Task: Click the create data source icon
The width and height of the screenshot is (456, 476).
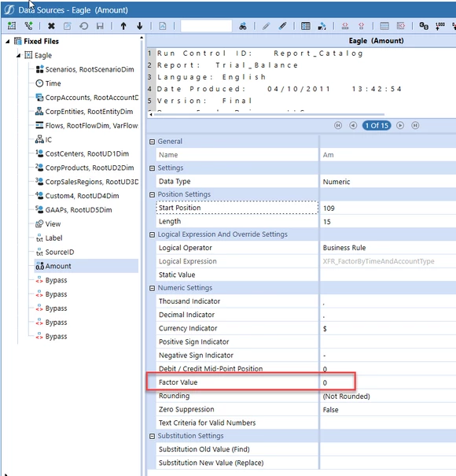Action: pos(12,26)
